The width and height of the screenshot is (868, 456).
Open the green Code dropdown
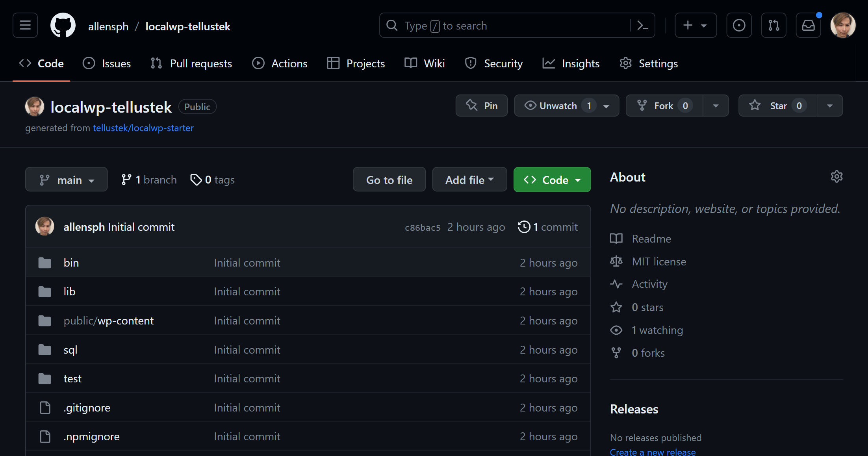tap(552, 179)
